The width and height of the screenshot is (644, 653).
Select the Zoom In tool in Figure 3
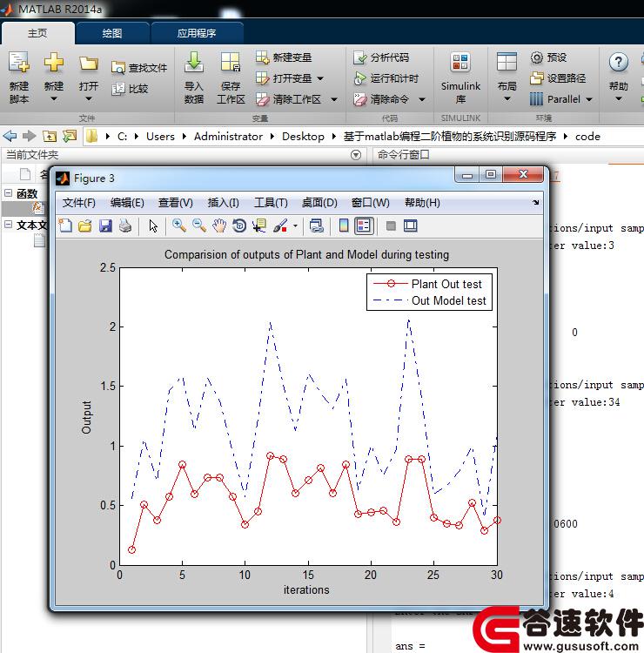(179, 226)
